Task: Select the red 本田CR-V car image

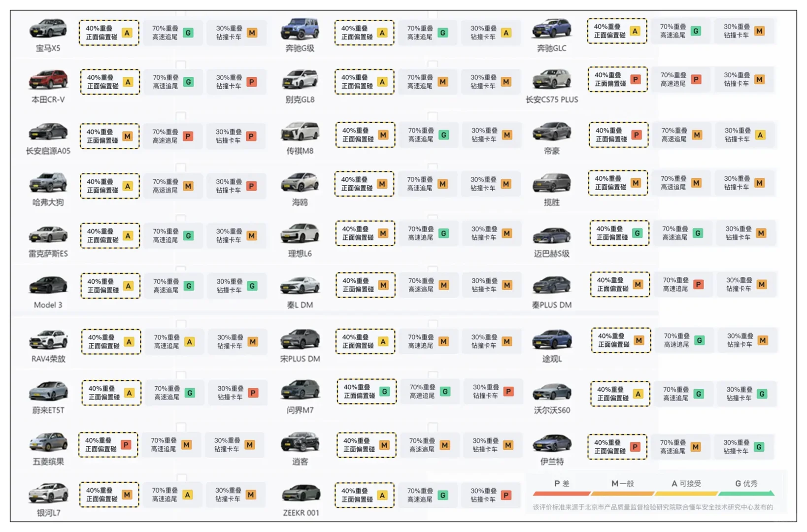Action: 48,80
